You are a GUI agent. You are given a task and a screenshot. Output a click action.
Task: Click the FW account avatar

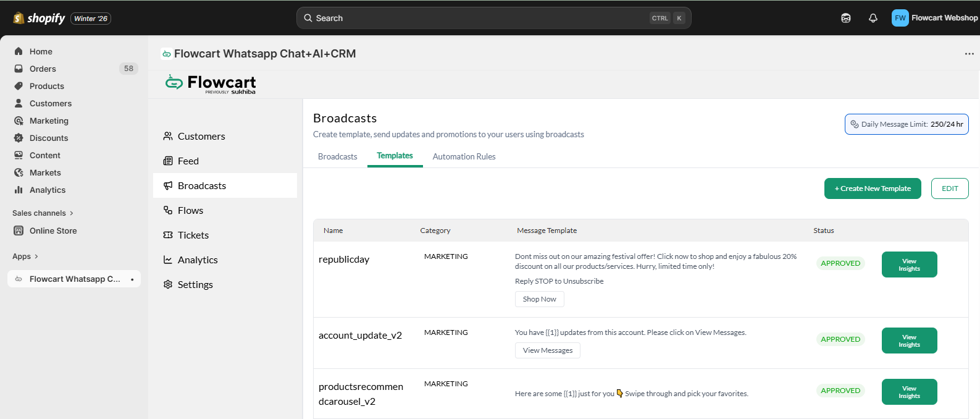900,18
